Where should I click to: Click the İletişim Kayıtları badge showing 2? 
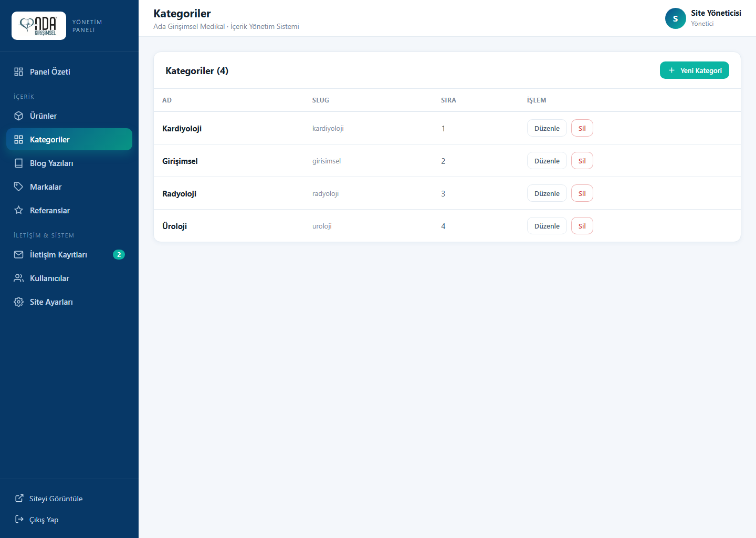point(119,255)
